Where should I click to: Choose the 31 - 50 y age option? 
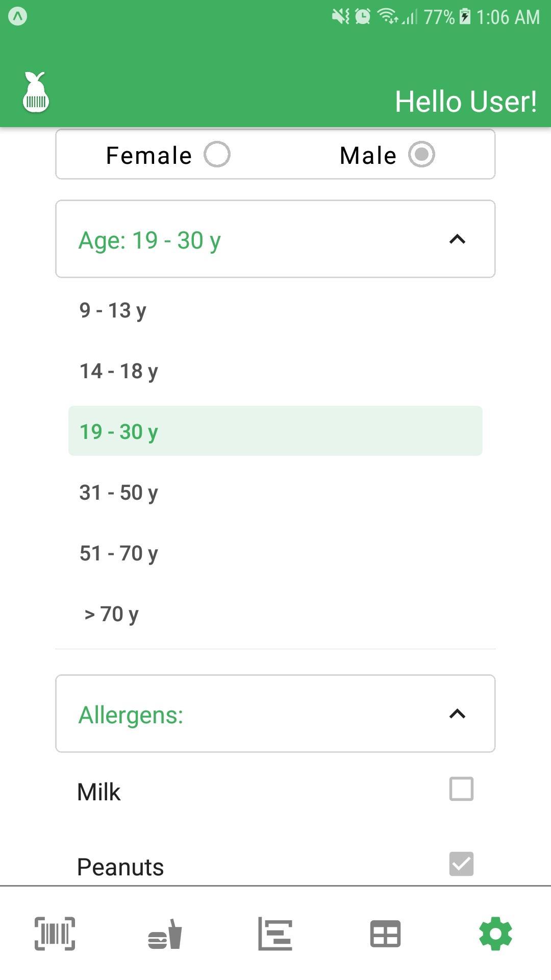pos(275,493)
